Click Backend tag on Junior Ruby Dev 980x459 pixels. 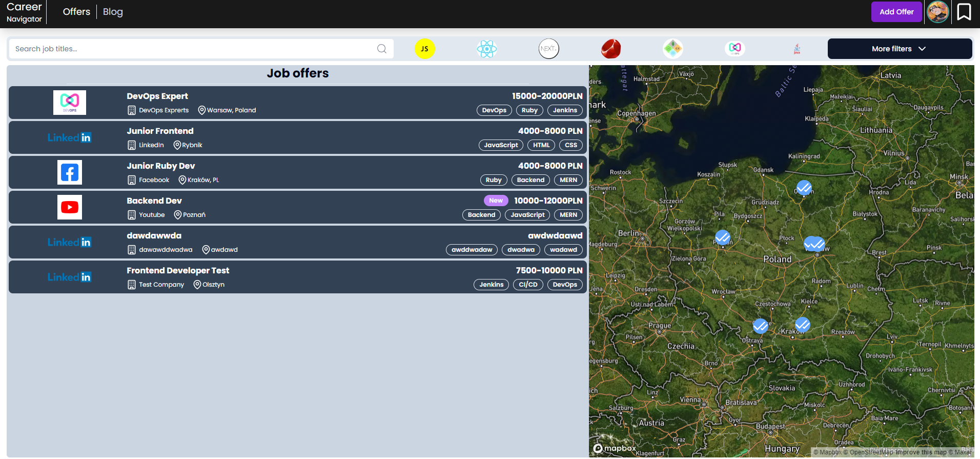530,180
